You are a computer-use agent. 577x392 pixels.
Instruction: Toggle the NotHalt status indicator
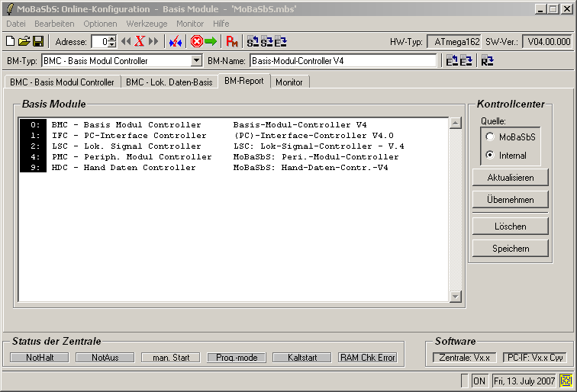point(39,357)
